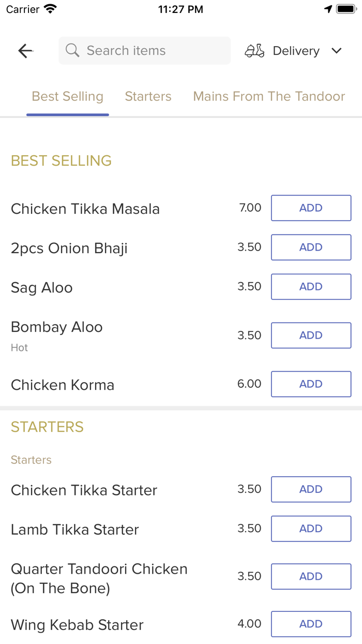Tap the Wi-Fi status icon
This screenshot has width=362, height=644.
pos(50,9)
